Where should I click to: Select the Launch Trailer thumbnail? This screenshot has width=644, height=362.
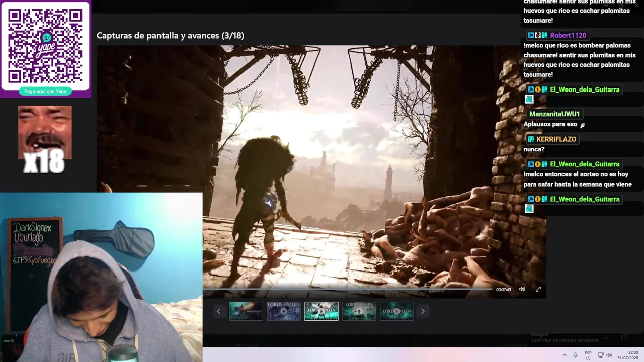[284, 311]
